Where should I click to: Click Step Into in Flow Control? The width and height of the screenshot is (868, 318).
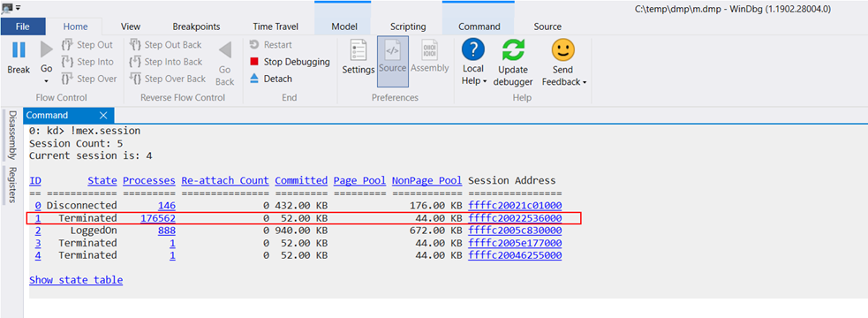point(87,62)
